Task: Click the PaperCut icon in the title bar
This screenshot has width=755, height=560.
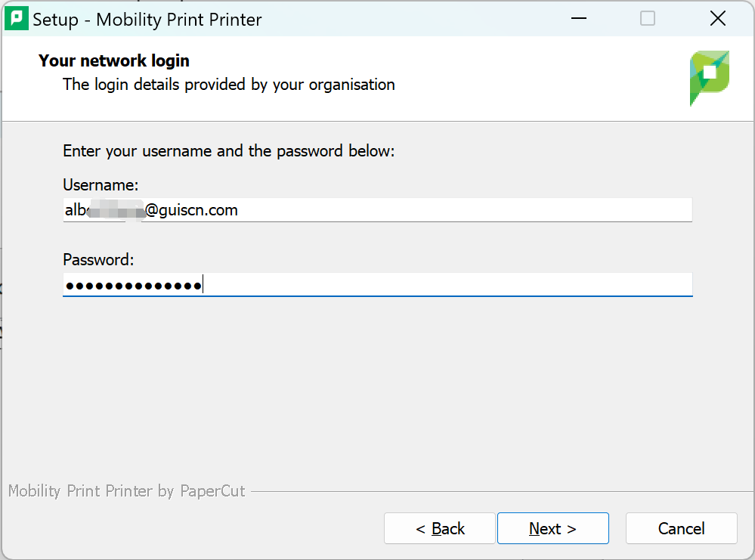Action: [x=17, y=19]
